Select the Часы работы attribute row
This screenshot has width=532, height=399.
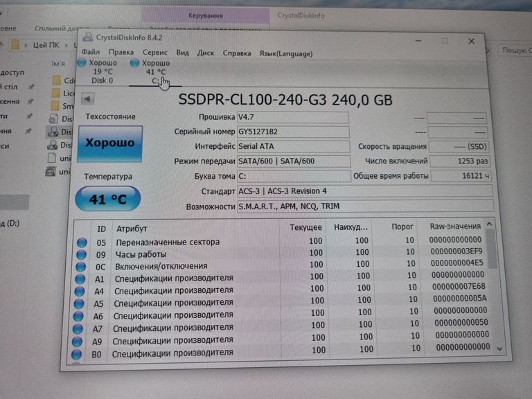click(282, 254)
